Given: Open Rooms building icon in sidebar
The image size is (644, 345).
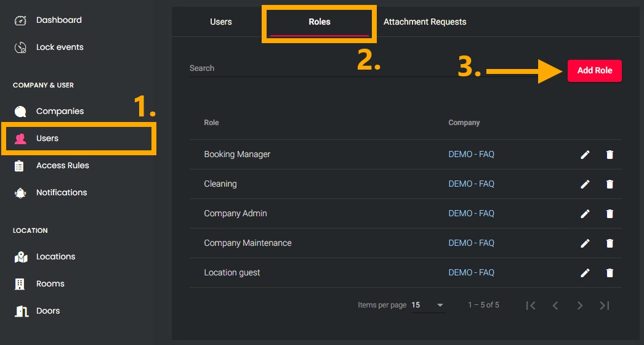Looking at the screenshot, I should tap(20, 284).
